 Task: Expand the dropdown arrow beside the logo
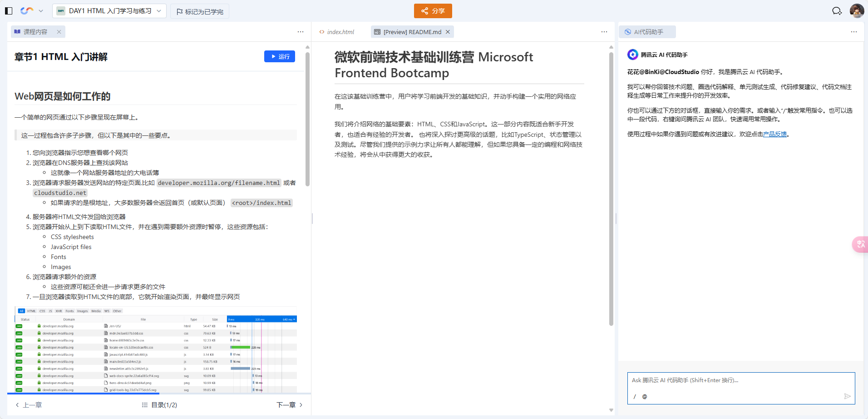click(x=41, y=11)
